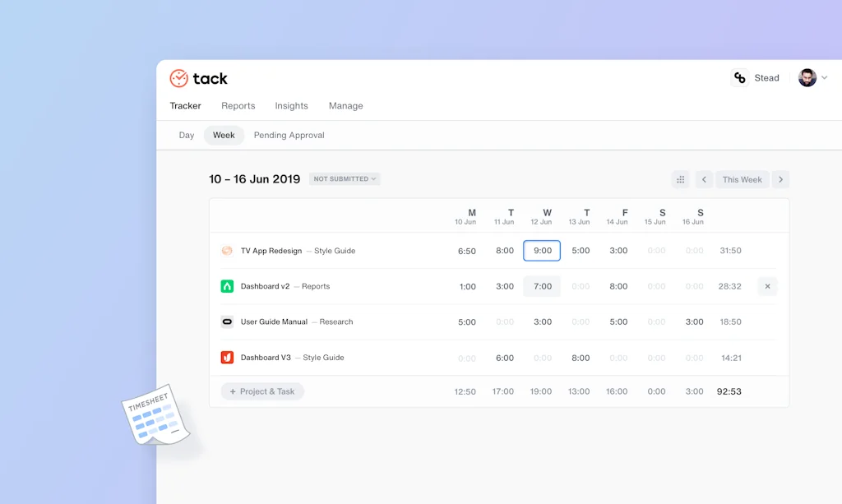Remove the Dashboard v2 row
This screenshot has width=842, height=504.
coord(767,286)
